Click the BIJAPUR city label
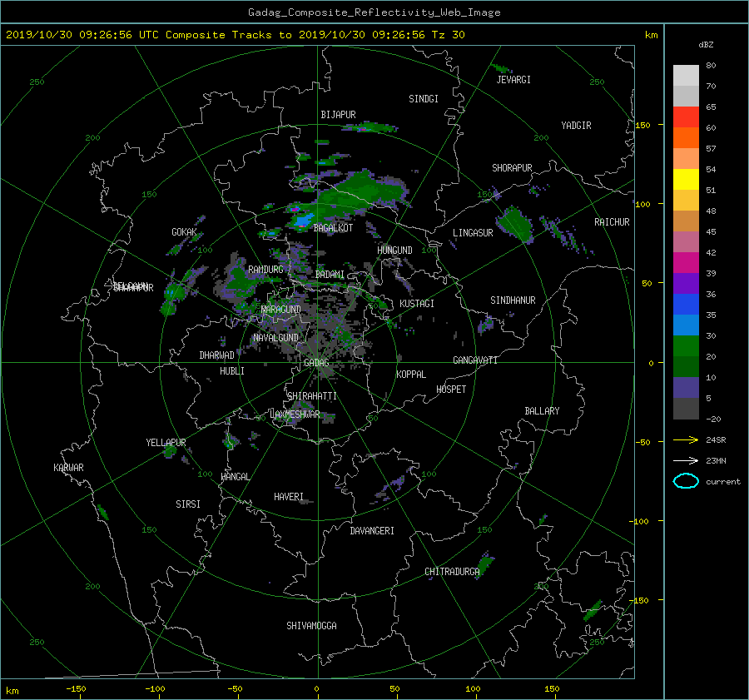 point(338,115)
